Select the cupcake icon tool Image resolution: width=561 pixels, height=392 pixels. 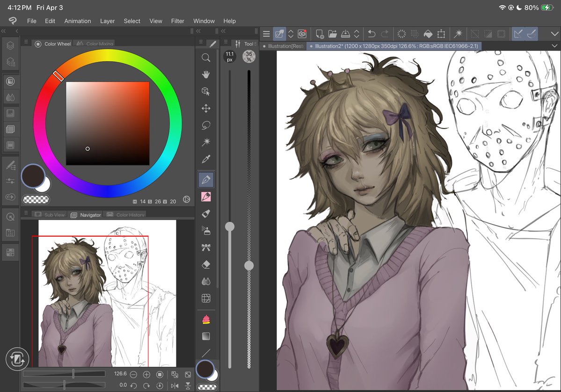click(x=206, y=319)
